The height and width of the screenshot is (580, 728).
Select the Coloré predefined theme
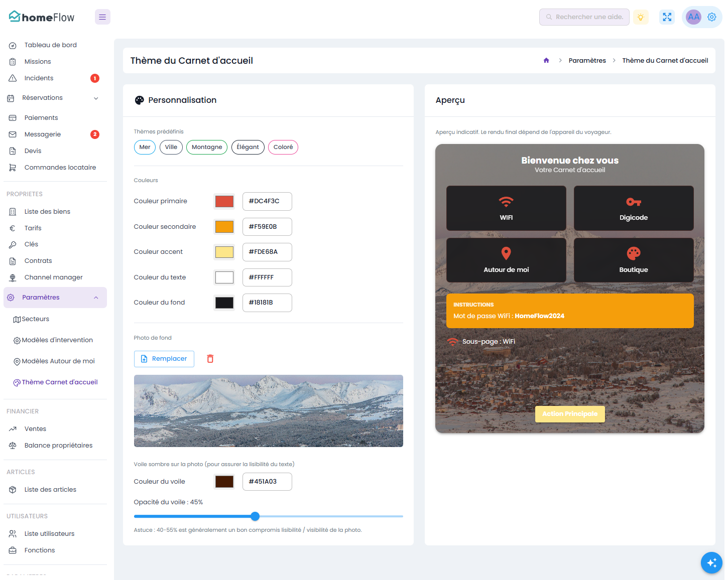(x=283, y=147)
